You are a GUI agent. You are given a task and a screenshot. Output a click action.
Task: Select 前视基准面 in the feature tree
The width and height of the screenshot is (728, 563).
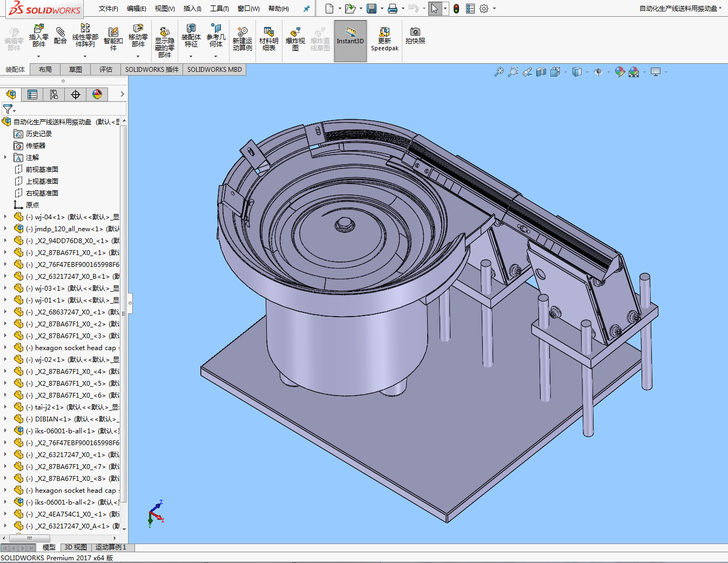(42, 169)
